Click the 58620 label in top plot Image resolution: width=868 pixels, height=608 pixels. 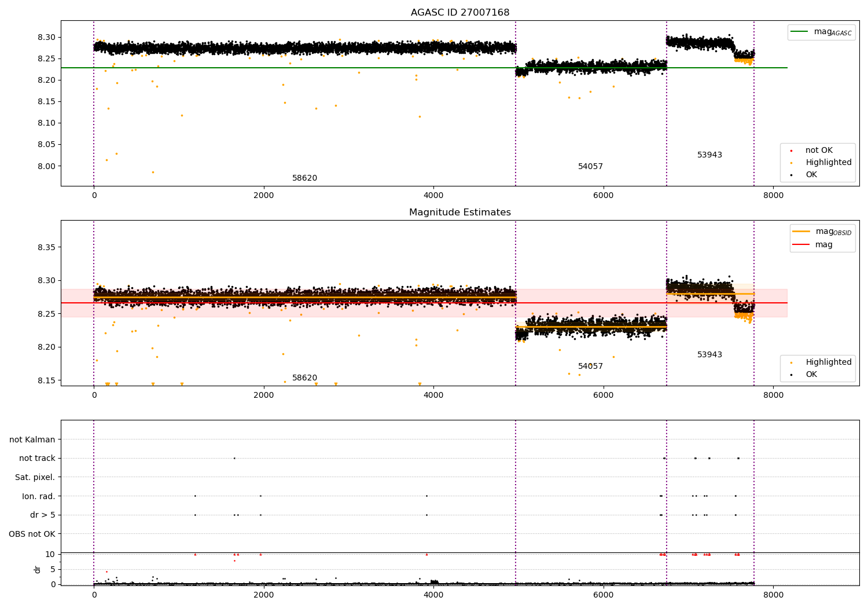304,178
